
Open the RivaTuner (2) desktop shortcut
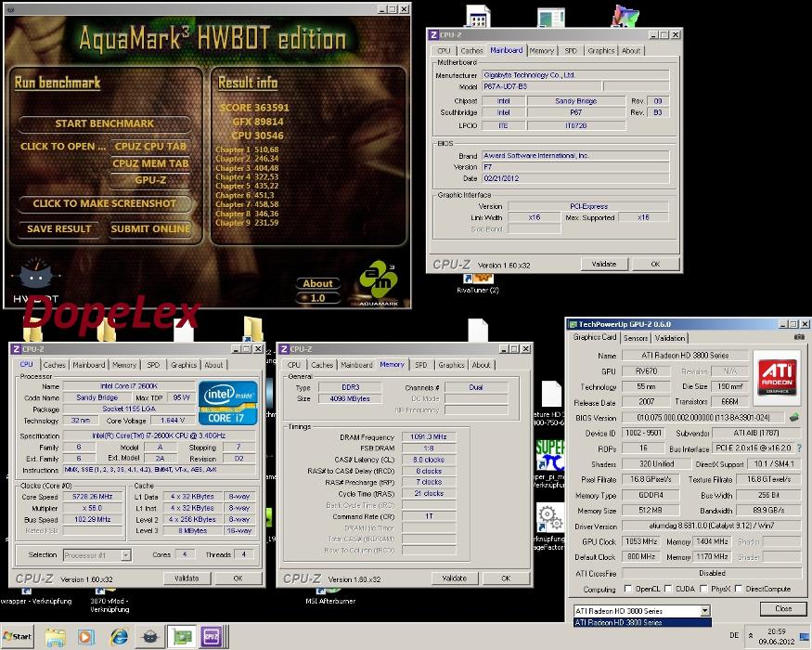(x=478, y=284)
